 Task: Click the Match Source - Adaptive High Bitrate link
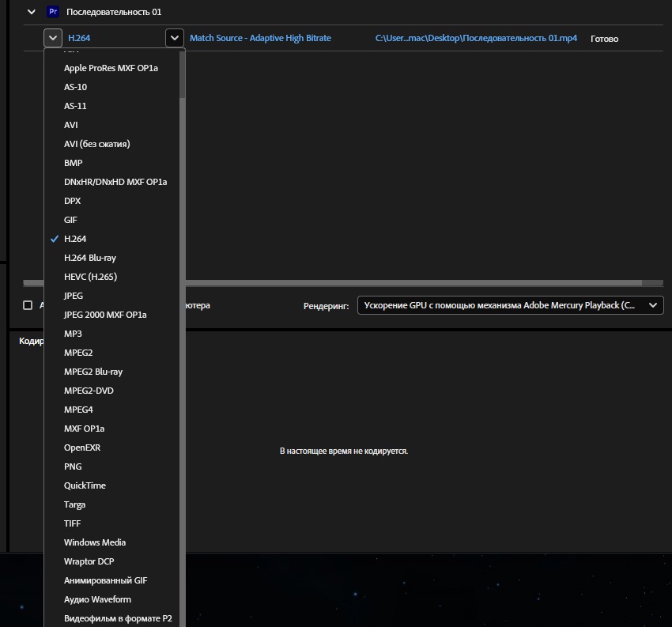click(x=260, y=38)
